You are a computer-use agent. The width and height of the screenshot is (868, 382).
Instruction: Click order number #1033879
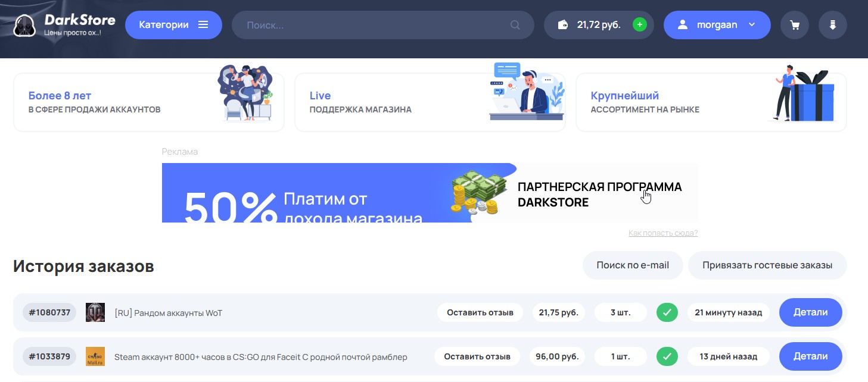click(x=49, y=356)
